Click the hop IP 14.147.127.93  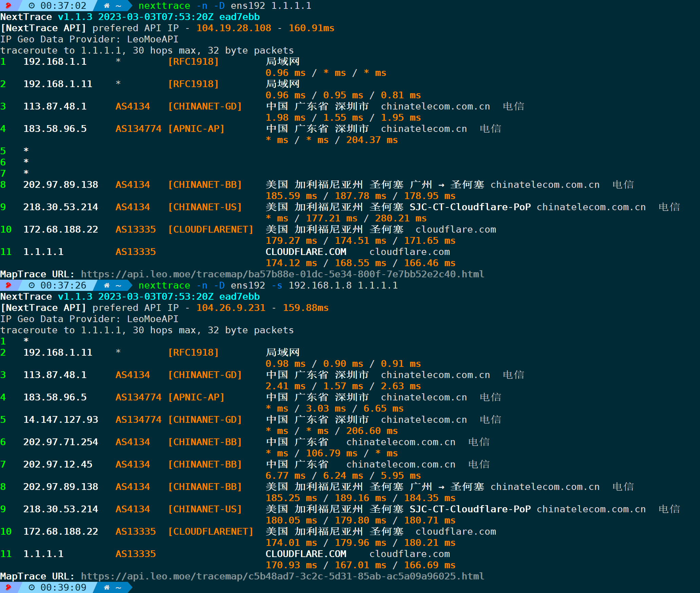(61, 419)
